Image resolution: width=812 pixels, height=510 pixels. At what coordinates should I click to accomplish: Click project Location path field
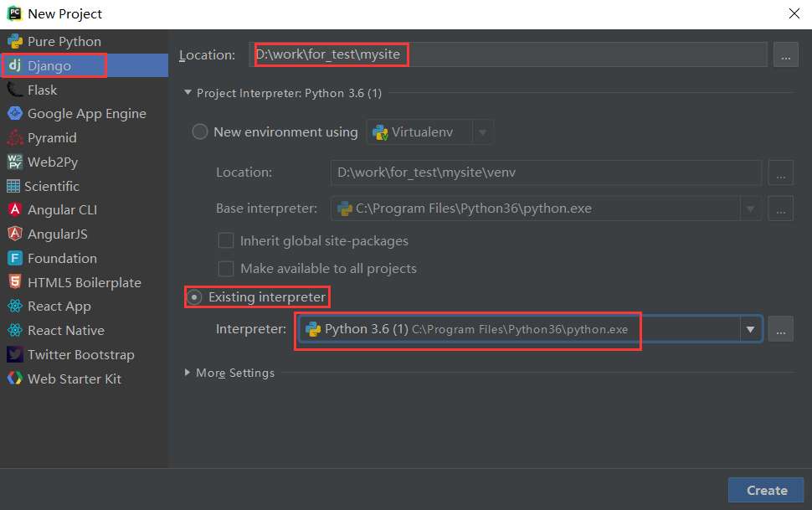coord(508,54)
